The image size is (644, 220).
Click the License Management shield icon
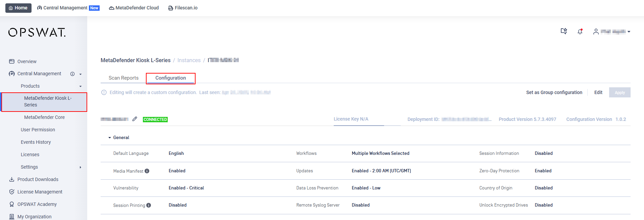(x=12, y=192)
